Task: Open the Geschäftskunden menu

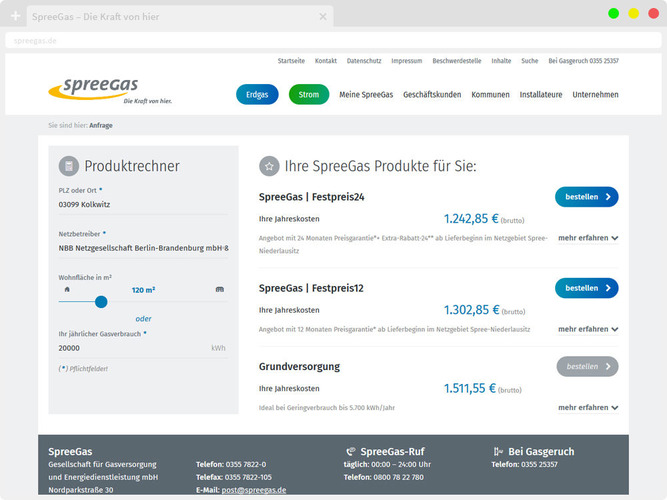Action: (432, 95)
